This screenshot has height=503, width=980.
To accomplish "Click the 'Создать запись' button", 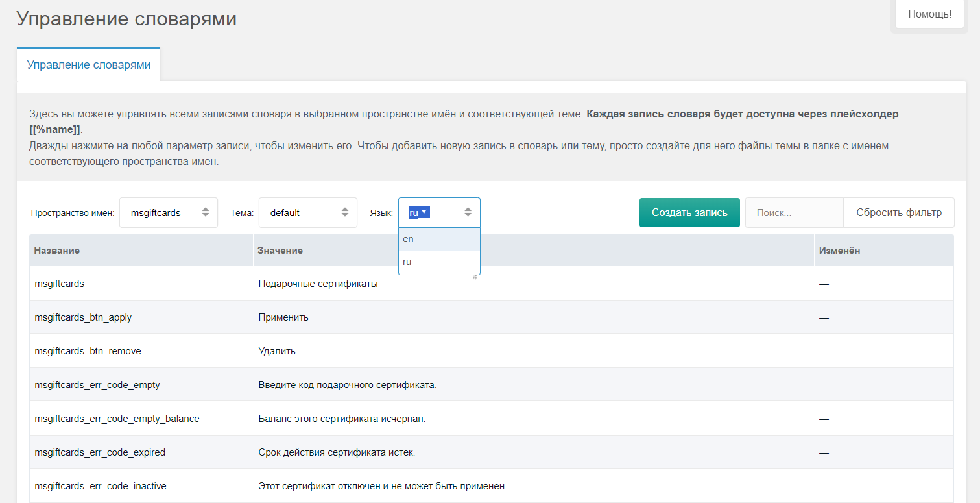I will coord(689,212).
